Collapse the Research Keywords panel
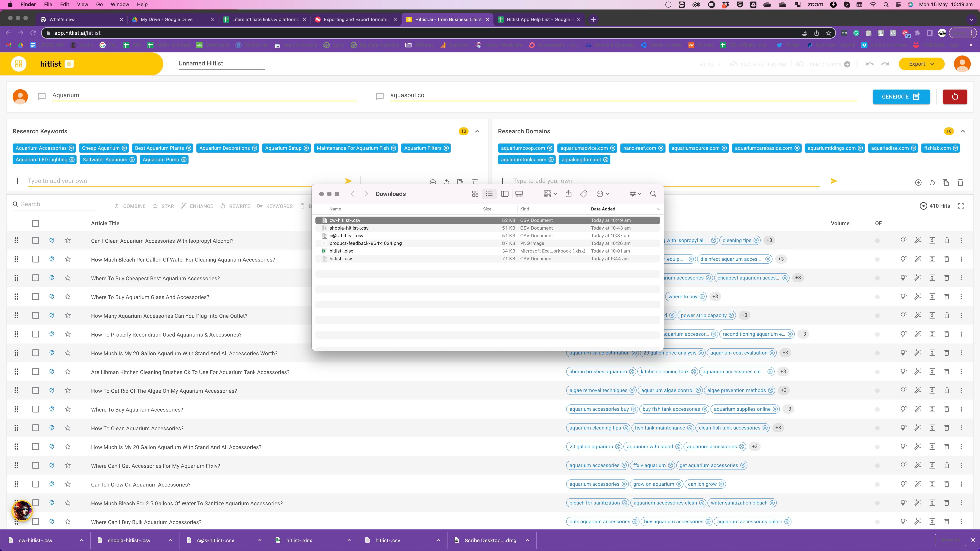The width and height of the screenshot is (980, 551). (x=477, y=131)
